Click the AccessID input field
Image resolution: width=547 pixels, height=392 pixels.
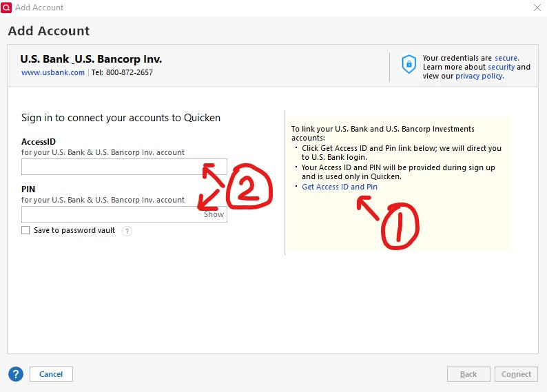pyautogui.click(x=124, y=167)
